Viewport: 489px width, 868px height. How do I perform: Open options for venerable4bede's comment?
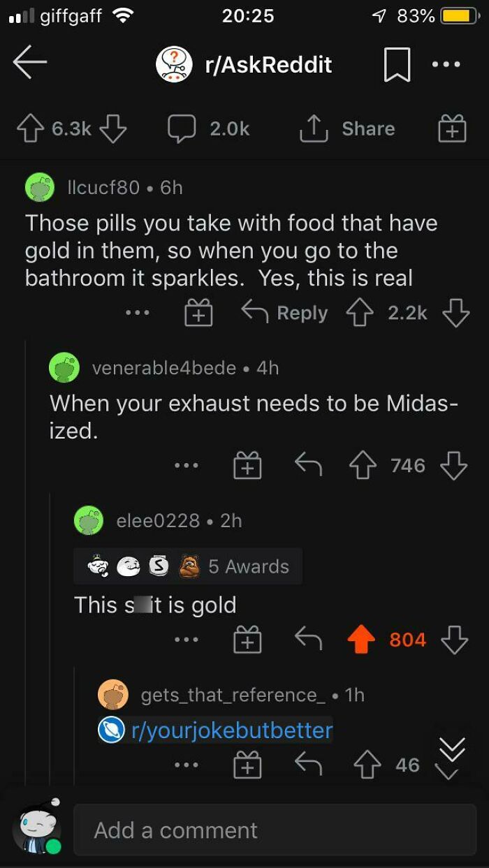186,464
